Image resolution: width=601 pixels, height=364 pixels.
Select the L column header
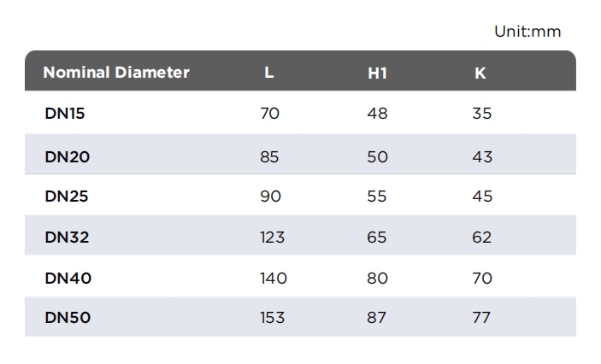click(x=269, y=73)
